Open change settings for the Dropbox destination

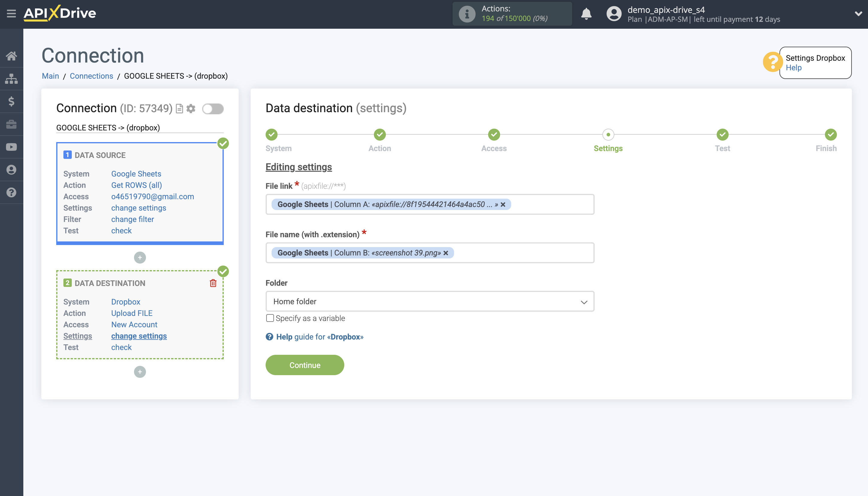point(139,336)
